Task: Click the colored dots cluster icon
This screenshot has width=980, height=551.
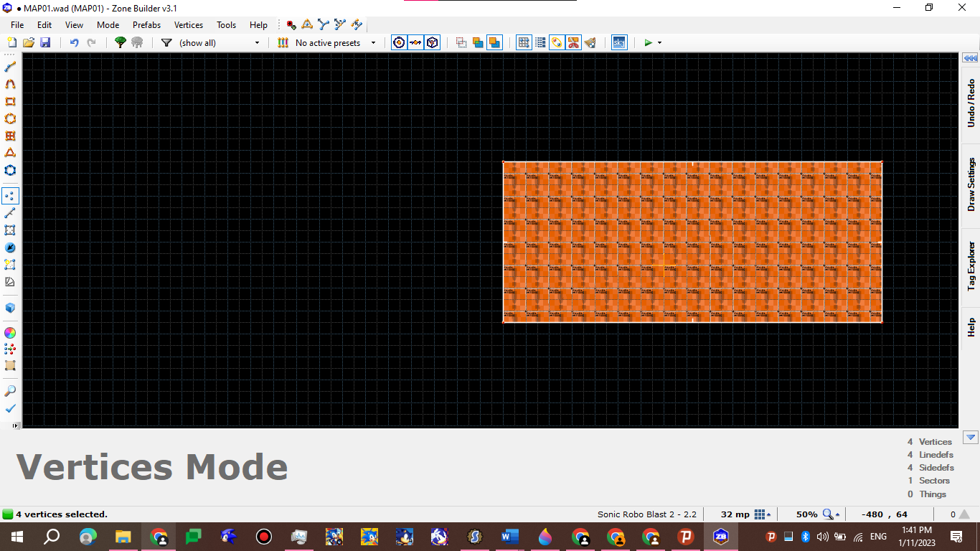Action: point(10,349)
